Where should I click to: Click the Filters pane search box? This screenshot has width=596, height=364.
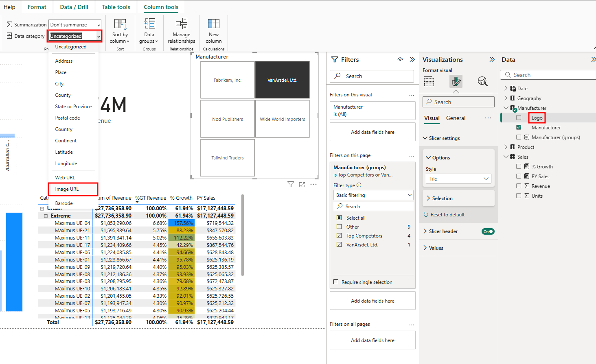372,76
